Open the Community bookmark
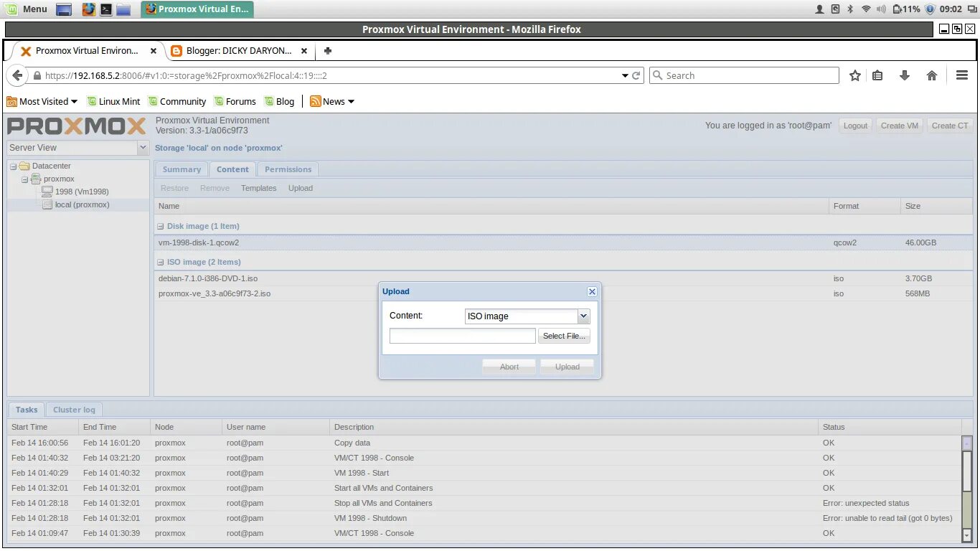Image resolution: width=980 pixels, height=551 pixels. point(176,101)
